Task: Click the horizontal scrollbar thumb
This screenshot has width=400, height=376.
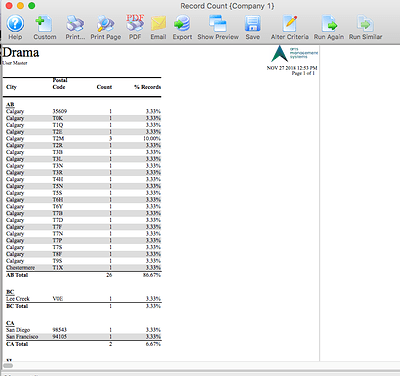Action: click(8, 366)
